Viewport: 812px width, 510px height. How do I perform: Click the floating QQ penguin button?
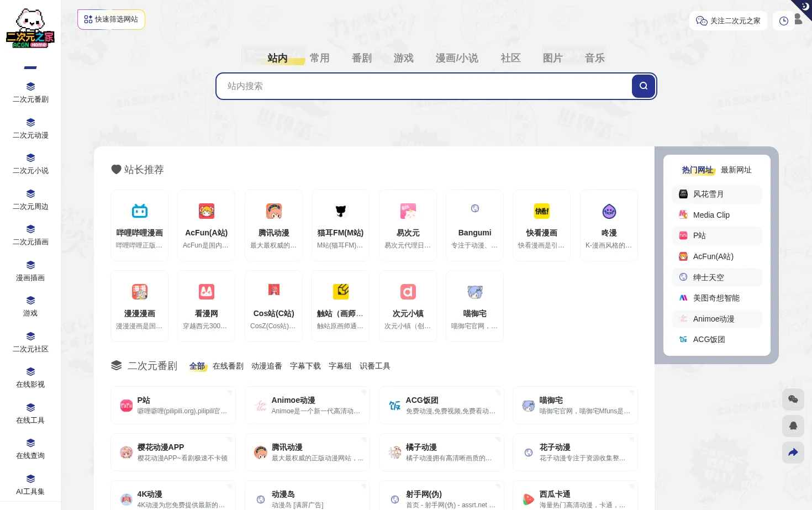point(793,426)
